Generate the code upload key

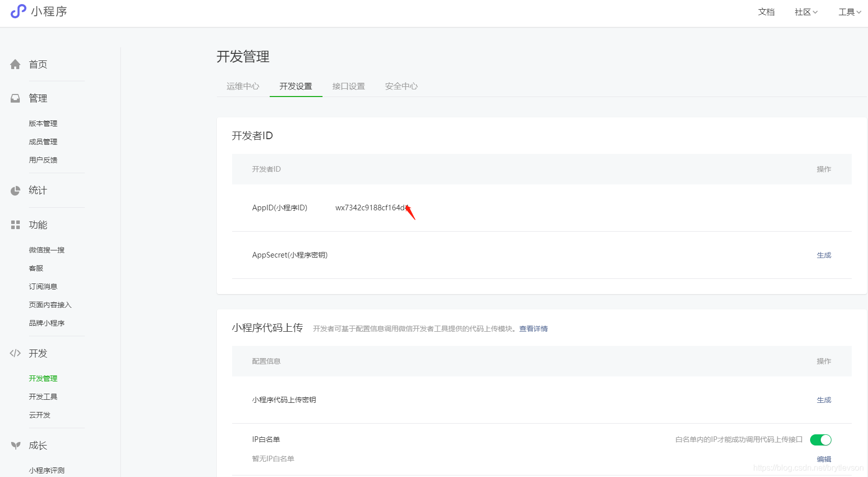824,400
